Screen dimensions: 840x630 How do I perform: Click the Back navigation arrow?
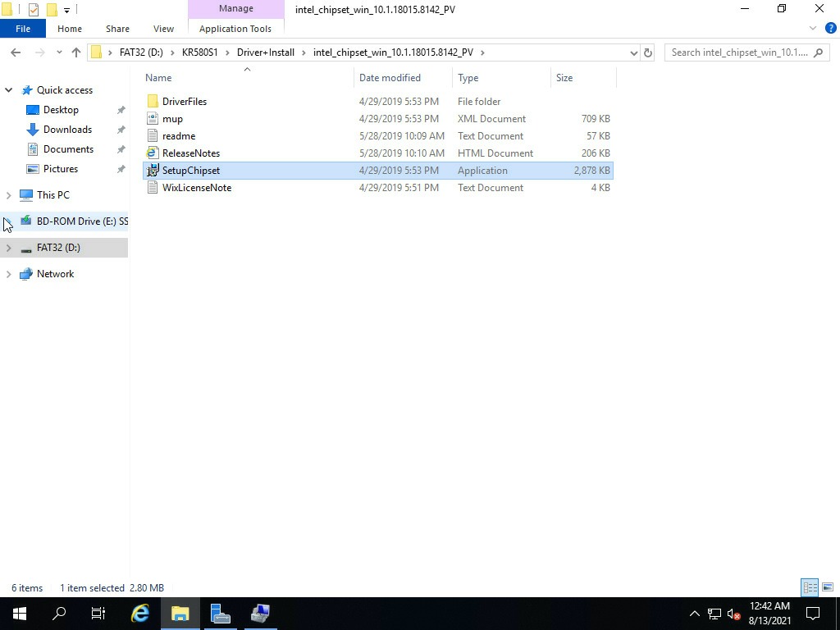click(x=16, y=52)
